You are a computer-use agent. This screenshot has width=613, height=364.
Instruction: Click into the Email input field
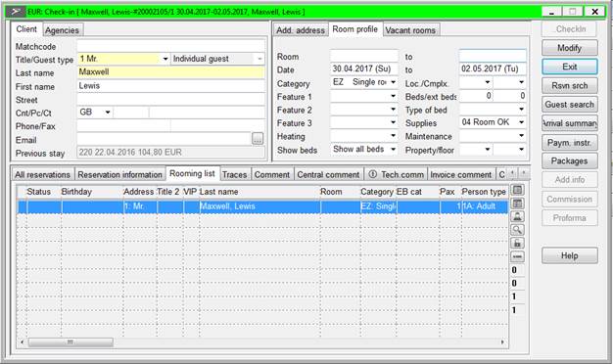164,139
